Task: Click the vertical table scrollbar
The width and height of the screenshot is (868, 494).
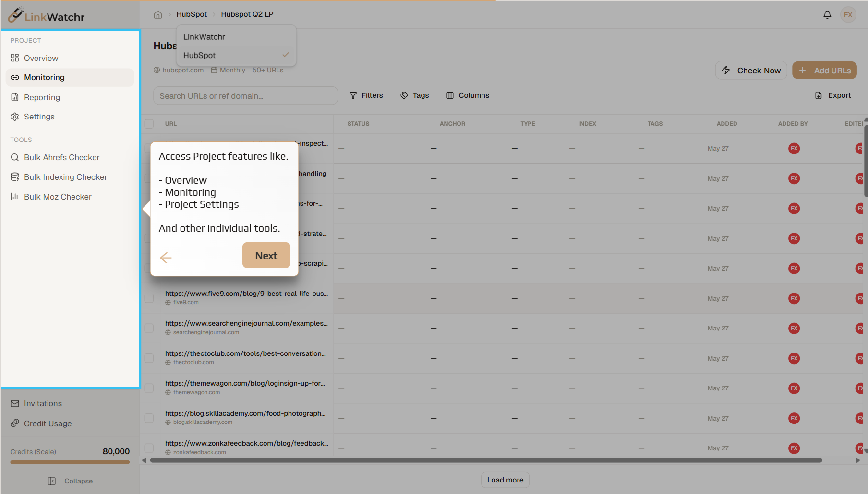Action: [x=866, y=161]
